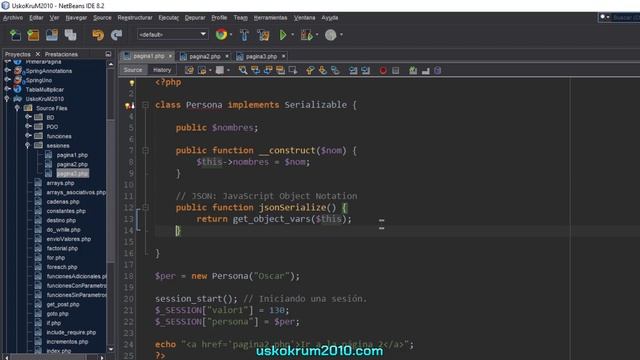Expand the BD folder node
Image resolution: width=640 pixels, height=360 pixels.
pos(28,117)
